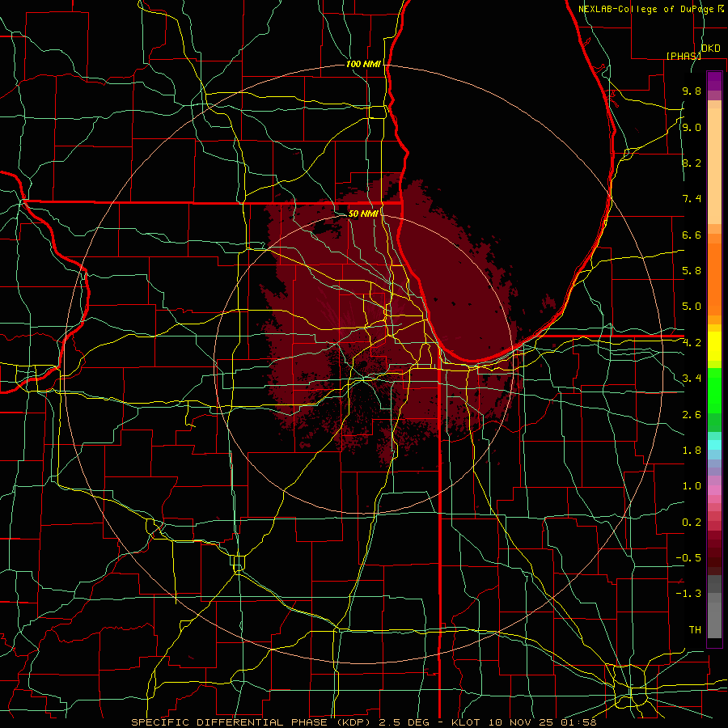Screen dimensions: 728x728
Task: Click the 0.2 scale value
Action: (692, 523)
